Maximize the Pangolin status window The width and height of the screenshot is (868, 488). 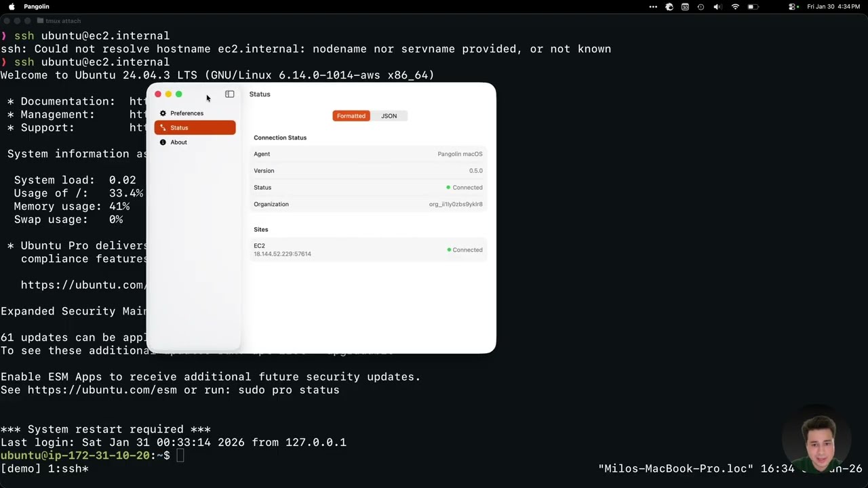179,94
